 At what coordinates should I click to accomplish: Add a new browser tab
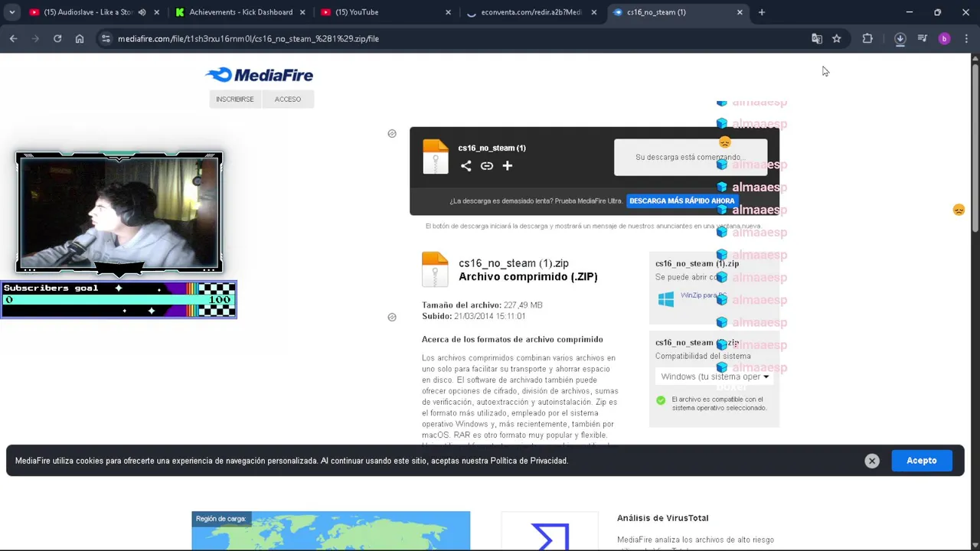tap(761, 12)
